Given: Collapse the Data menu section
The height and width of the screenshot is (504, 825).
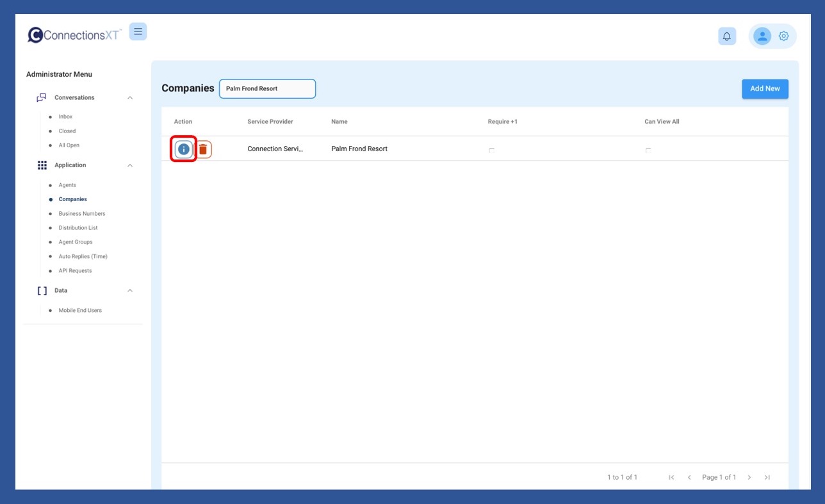Looking at the screenshot, I should coord(130,291).
